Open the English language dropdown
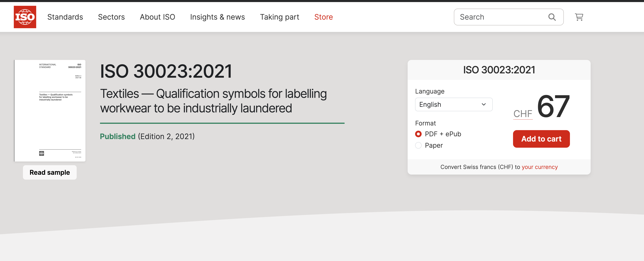The width and height of the screenshot is (644, 261). pos(454,104)
